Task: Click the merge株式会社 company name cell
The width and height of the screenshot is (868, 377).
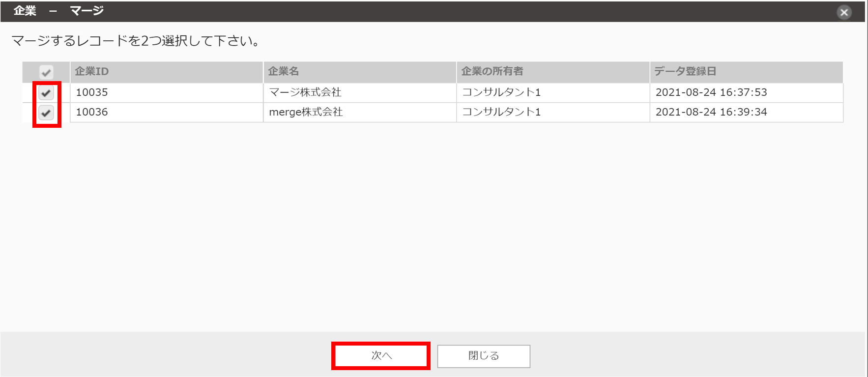Action: coord(306,112)
